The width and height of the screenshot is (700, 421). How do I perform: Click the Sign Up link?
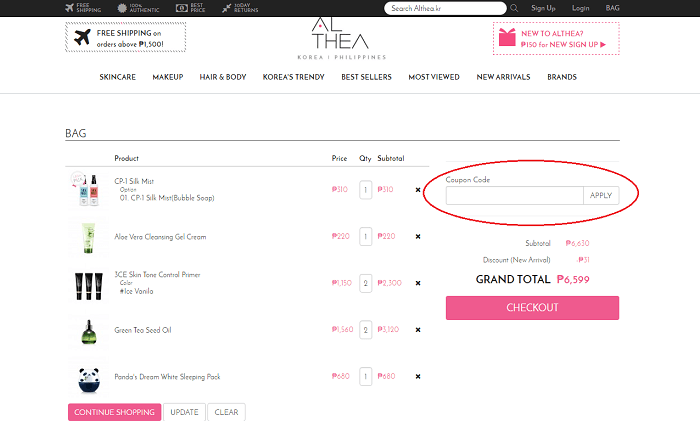tap(543, 8)
